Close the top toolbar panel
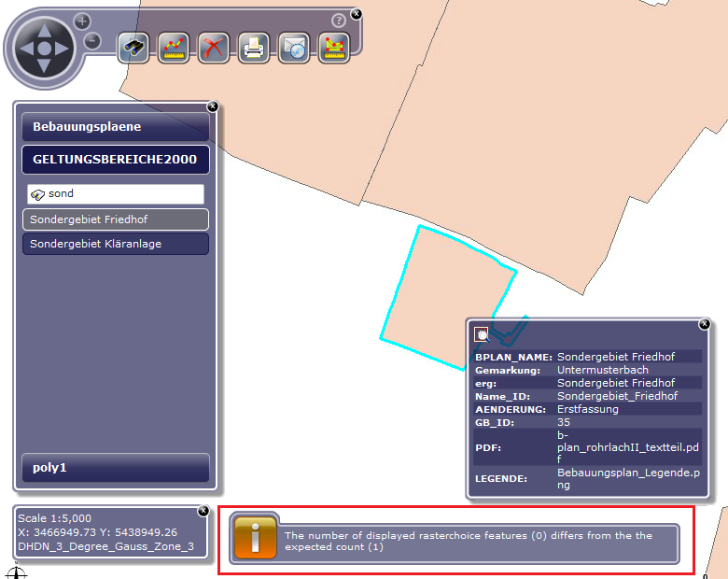The height and width of the screenshot is (579, 728). (x=357, y=14)
